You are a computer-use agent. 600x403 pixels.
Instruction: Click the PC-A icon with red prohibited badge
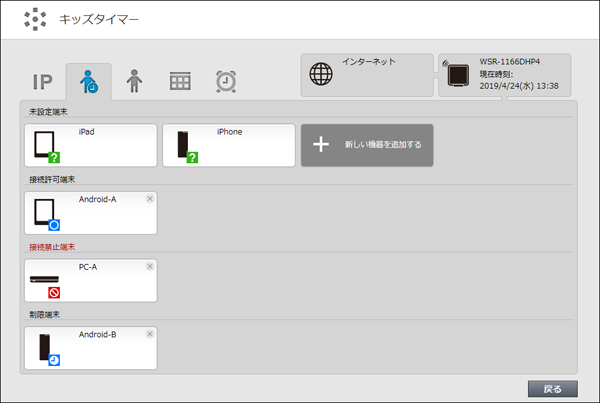coord(45,285)
